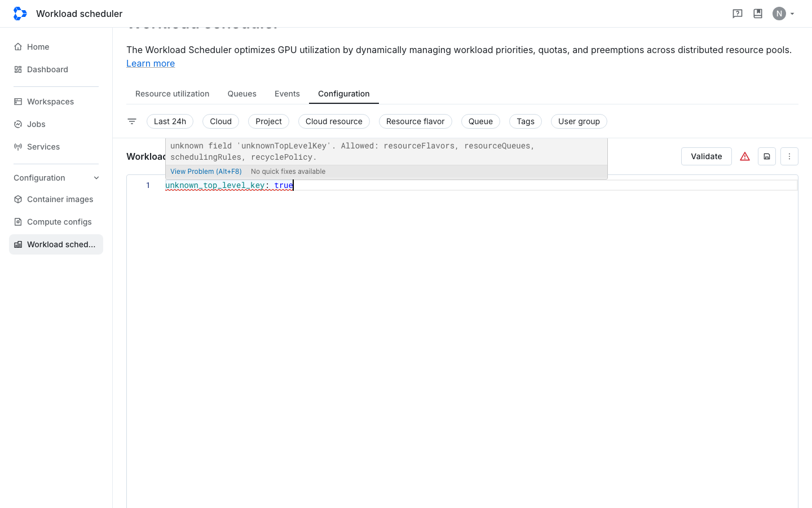Click 'No quick fixes available' text
The height and width of the screenshot is (508, 812).
coord(288,172)
